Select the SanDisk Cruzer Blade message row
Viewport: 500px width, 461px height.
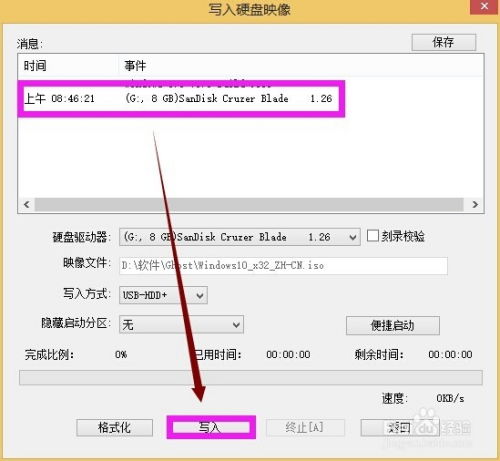tap(181, 98)
